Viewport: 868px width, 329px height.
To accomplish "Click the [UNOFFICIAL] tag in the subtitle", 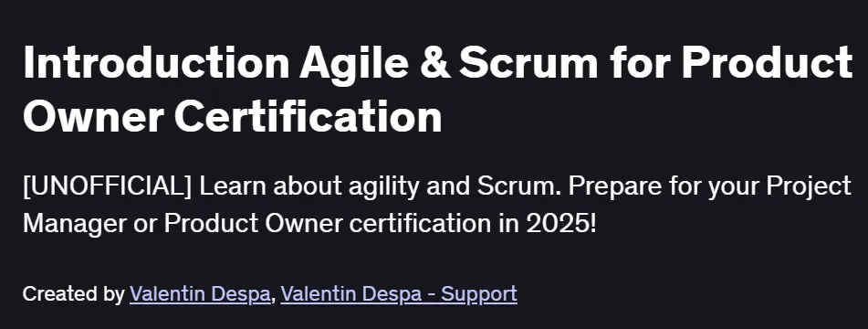I will pos(108,187).
